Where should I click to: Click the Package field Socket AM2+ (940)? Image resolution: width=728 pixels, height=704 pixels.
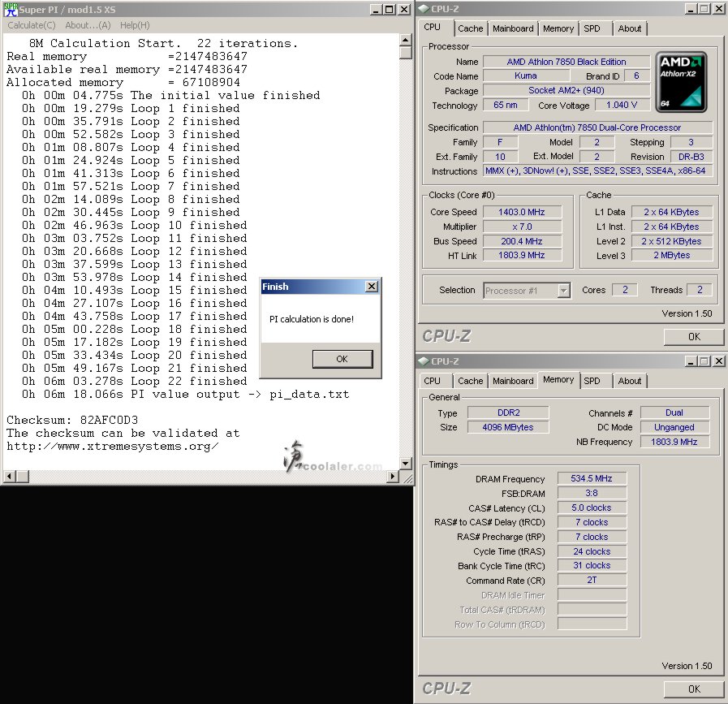[x=566, y=90]
